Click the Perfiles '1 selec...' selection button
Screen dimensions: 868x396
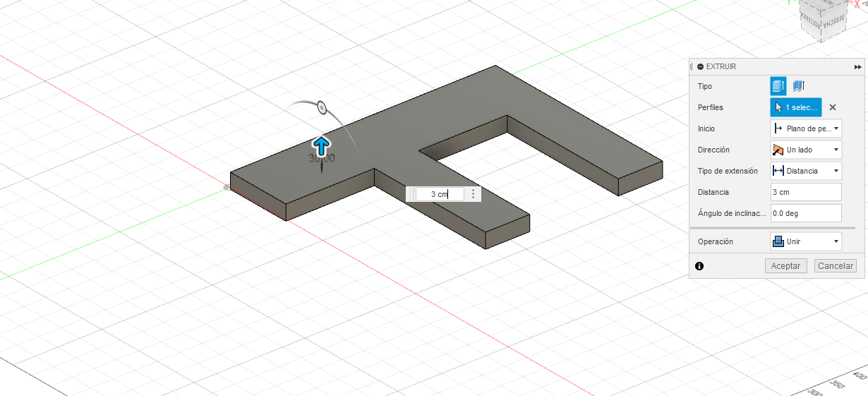[x=796, y=107]
